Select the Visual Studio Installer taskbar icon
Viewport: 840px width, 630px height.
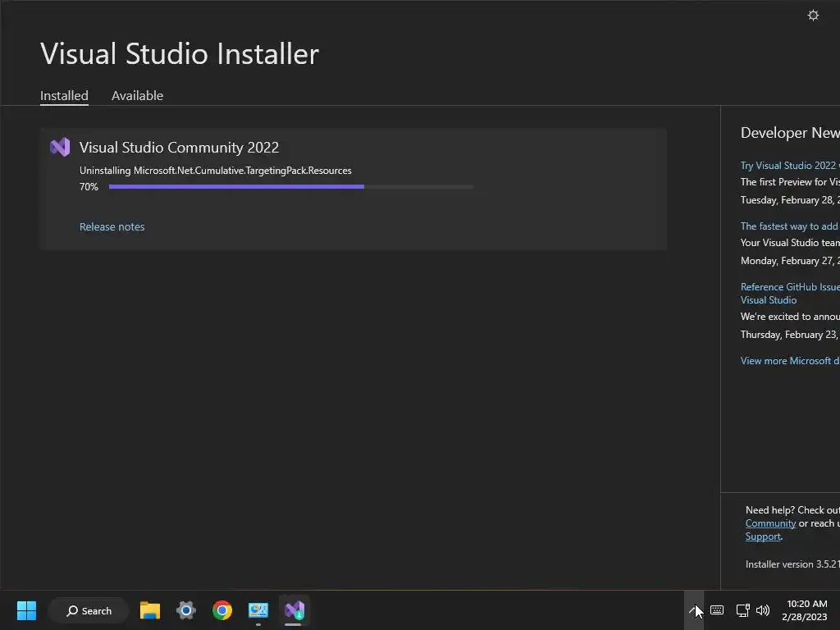[294, 610]
